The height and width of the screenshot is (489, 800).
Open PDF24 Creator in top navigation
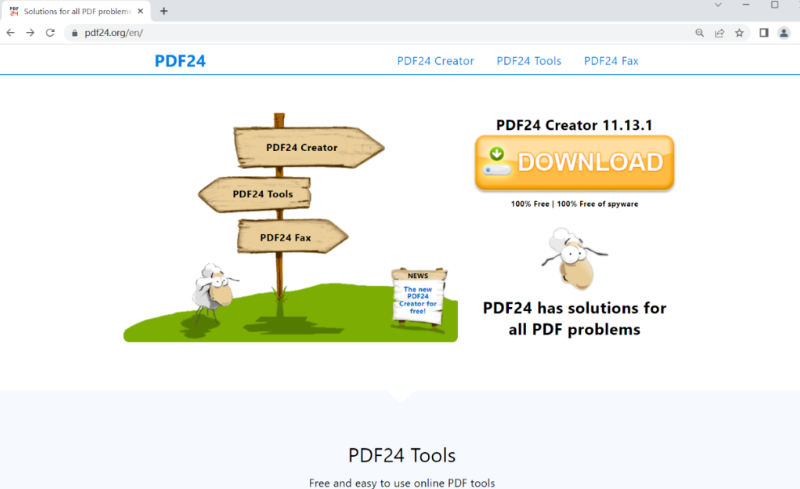(x=435, y=61)
